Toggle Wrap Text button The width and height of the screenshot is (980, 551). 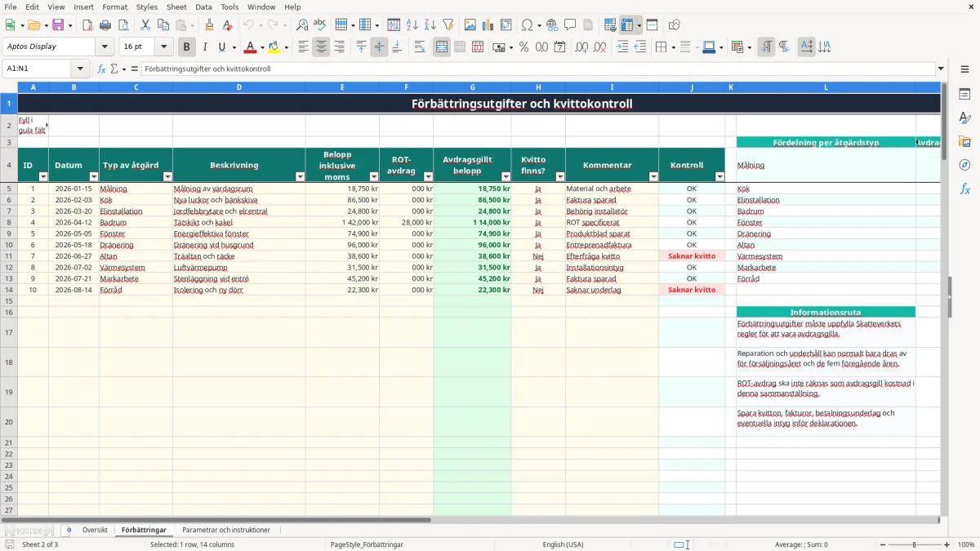[420, 47]
